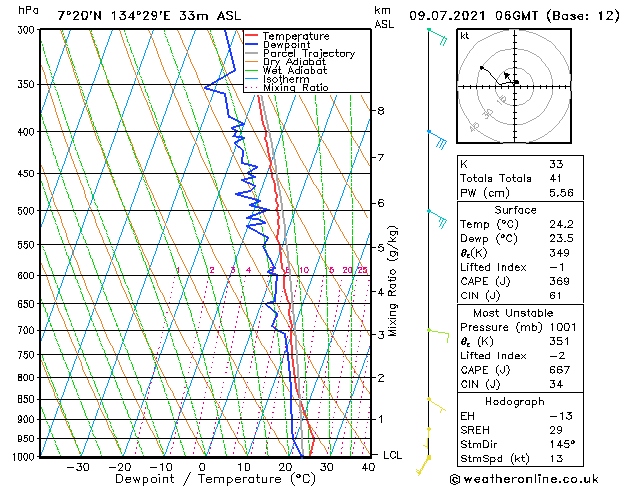
Task: Click the Mixing Ratio (g/kg) vertical label
Action: click(393, 281)
